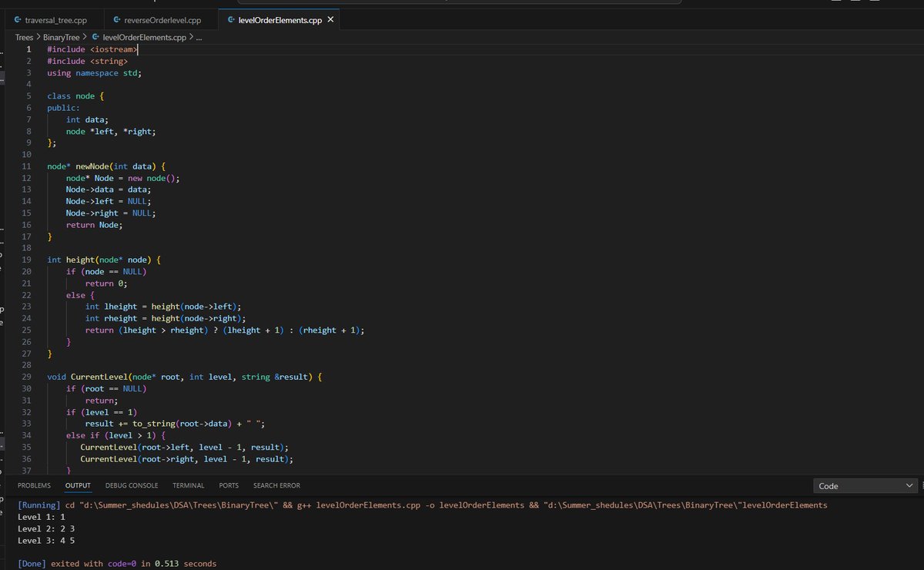Click the 'void CurrentLevel' function signature
Viewport: 924px width, 570px height.
pos(183,377)
